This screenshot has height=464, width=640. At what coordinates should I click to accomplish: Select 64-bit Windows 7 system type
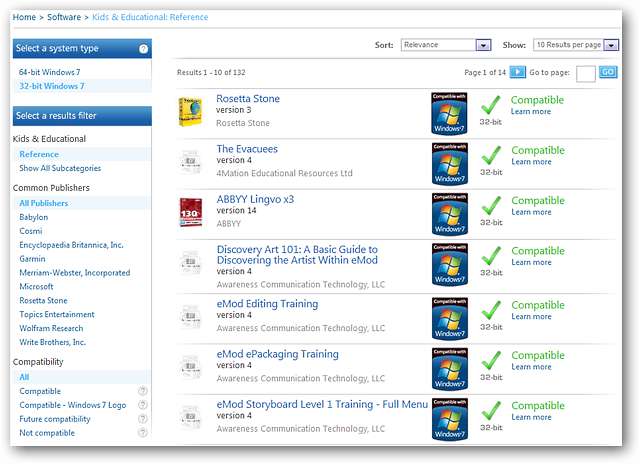point(48,72)
